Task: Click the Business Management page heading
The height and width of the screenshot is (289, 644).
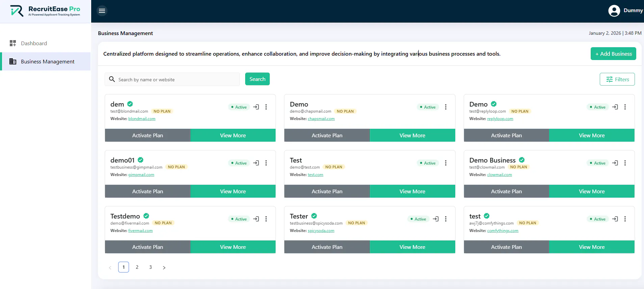Action: click(x=125, y=33)
